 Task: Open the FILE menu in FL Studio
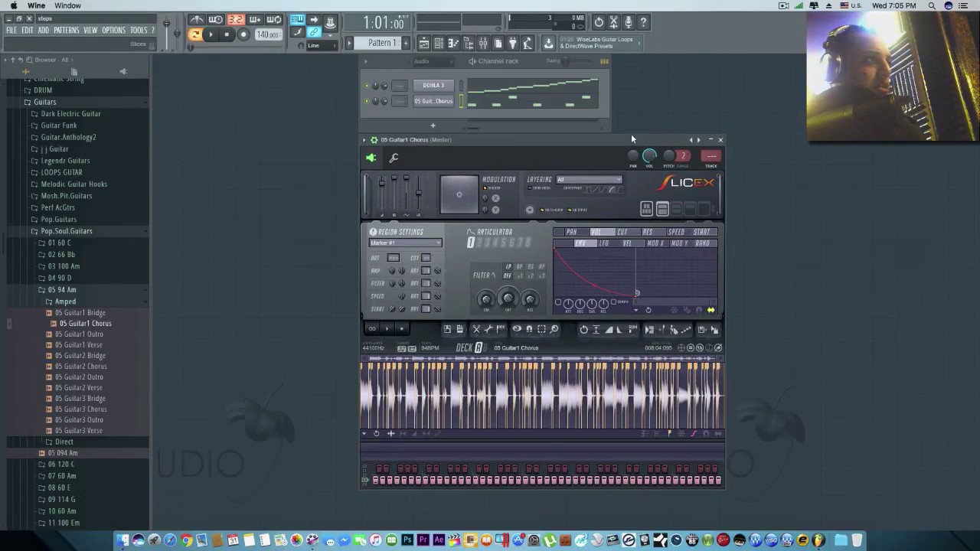pos(11,31)
